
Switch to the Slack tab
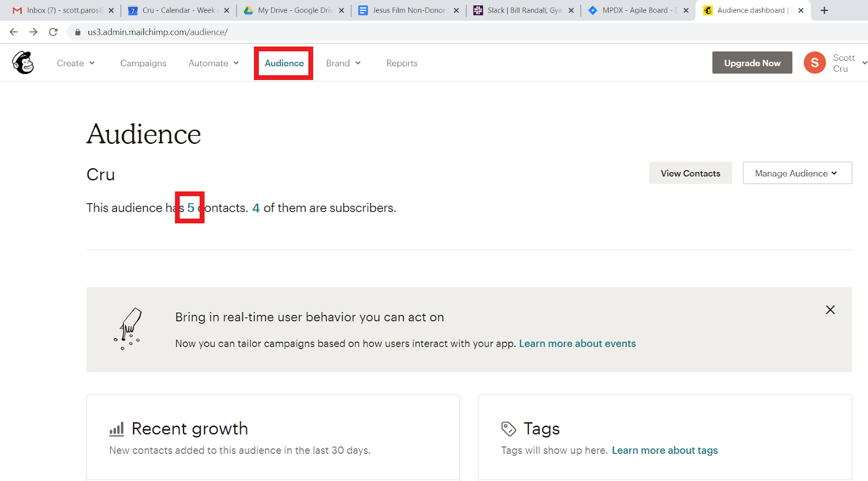point(523,10)
